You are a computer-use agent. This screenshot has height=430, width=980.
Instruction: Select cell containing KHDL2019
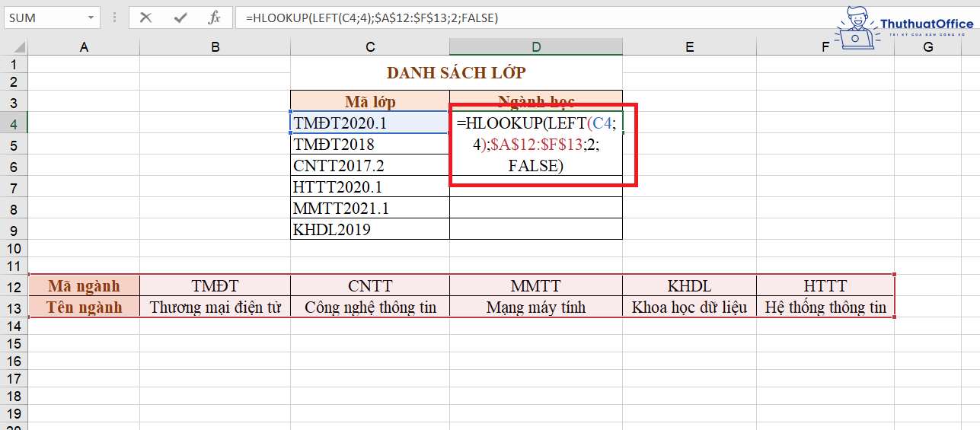tap(370, 229)
